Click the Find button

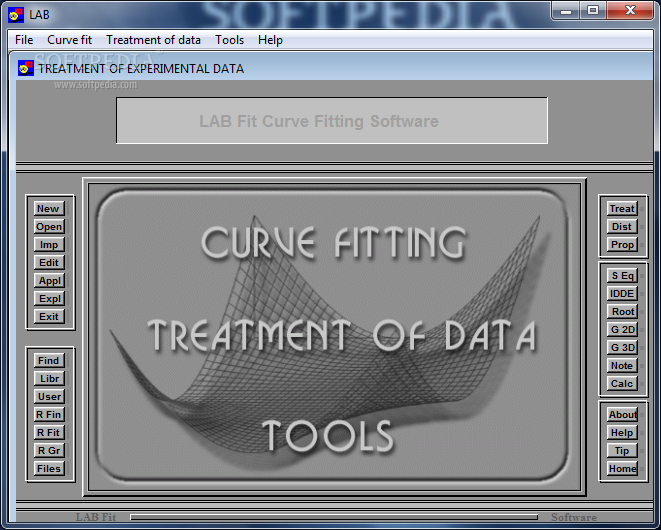tap(49, 361)
